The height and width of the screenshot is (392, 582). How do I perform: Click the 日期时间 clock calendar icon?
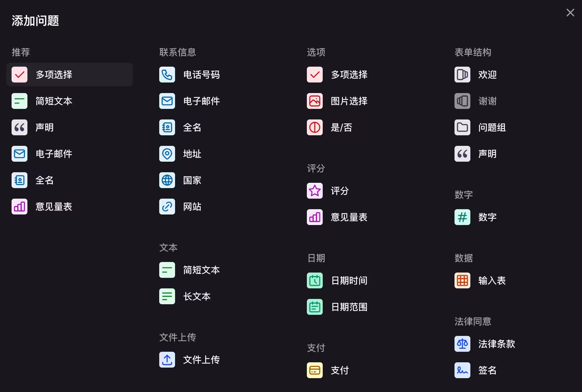tap(315, 280)
